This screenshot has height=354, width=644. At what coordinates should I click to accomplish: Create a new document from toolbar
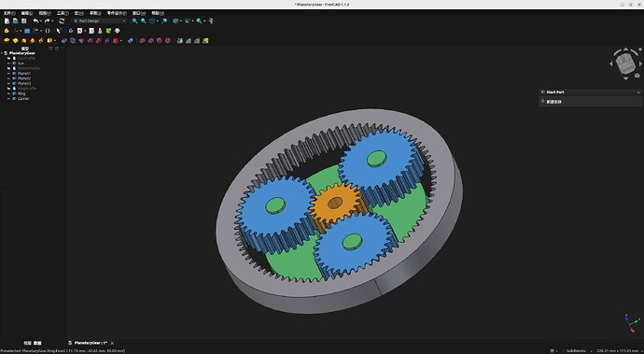point(7,21)
